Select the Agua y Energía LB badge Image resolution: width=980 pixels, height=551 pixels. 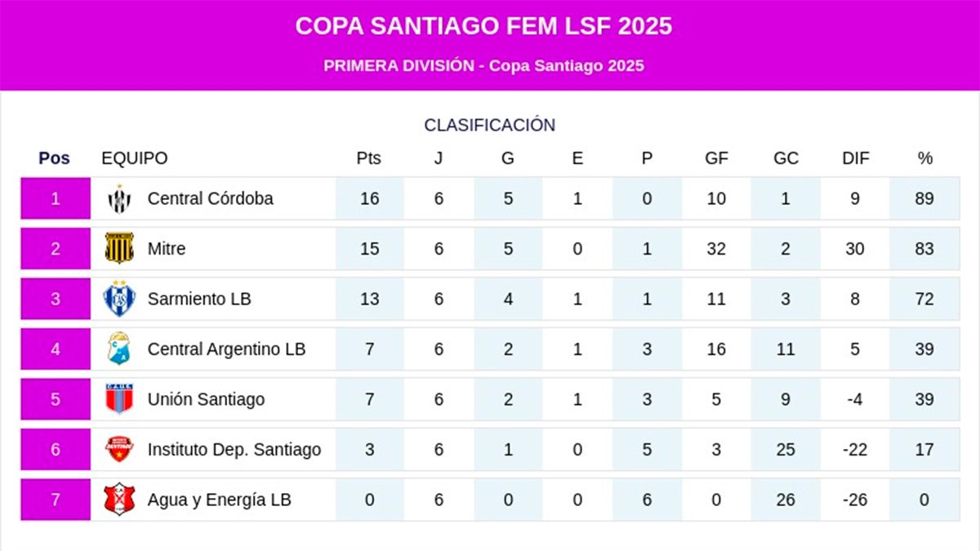point(119,500)
